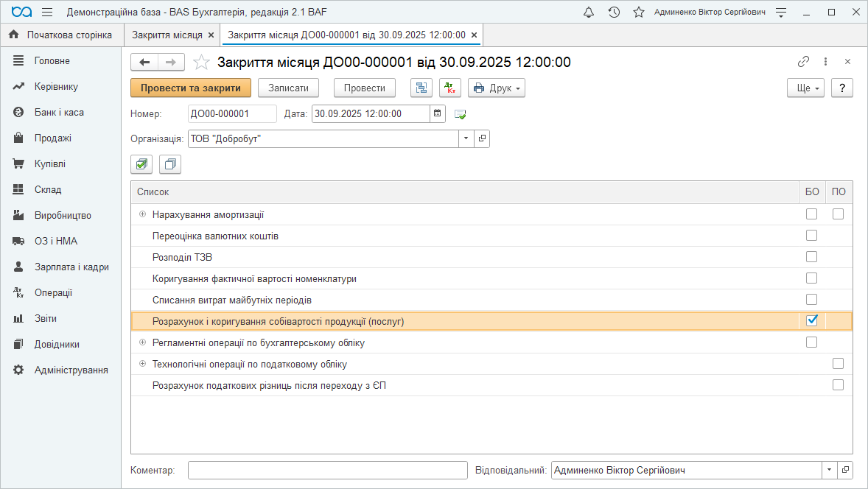
Task: Uncheck БО for Розрахунок і коригування собівартості
Action: tap(812, 320)
